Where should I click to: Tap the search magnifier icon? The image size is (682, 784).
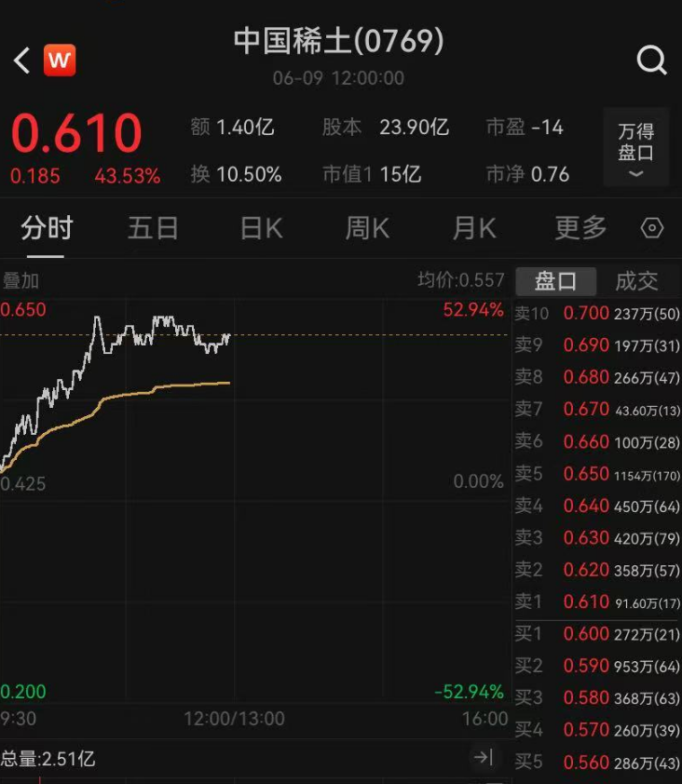point(651,61)
